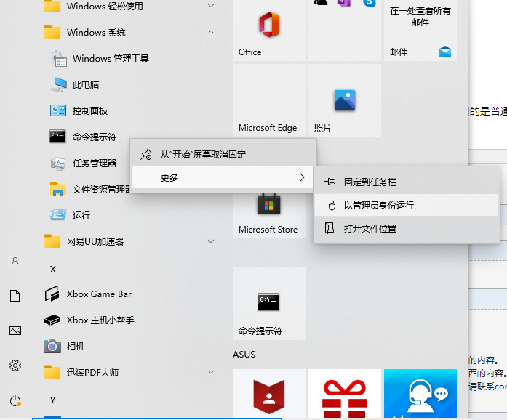Expand the 迅读PDF大师 folder chevron

click(211, 372)
